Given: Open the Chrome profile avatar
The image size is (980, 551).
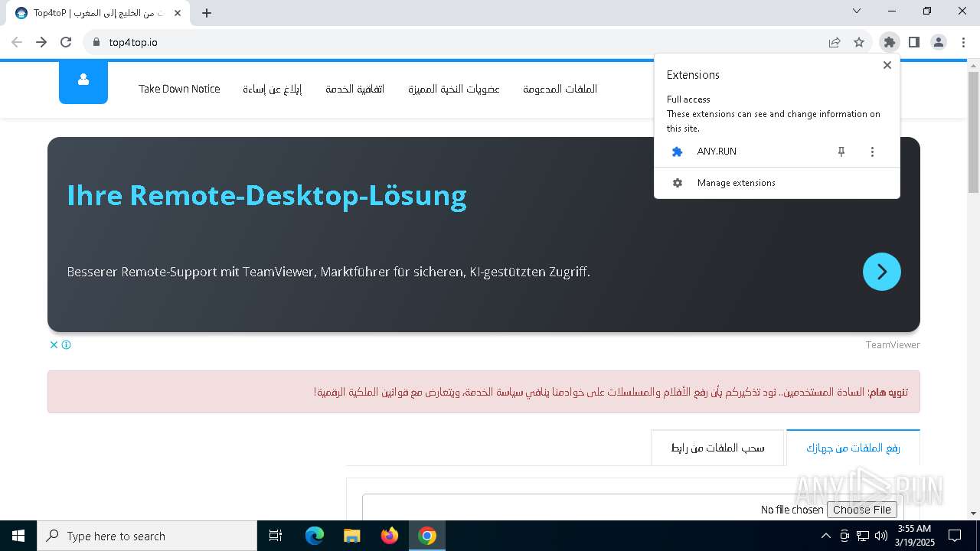Looking at the screenshot, I should click(939, 42).
